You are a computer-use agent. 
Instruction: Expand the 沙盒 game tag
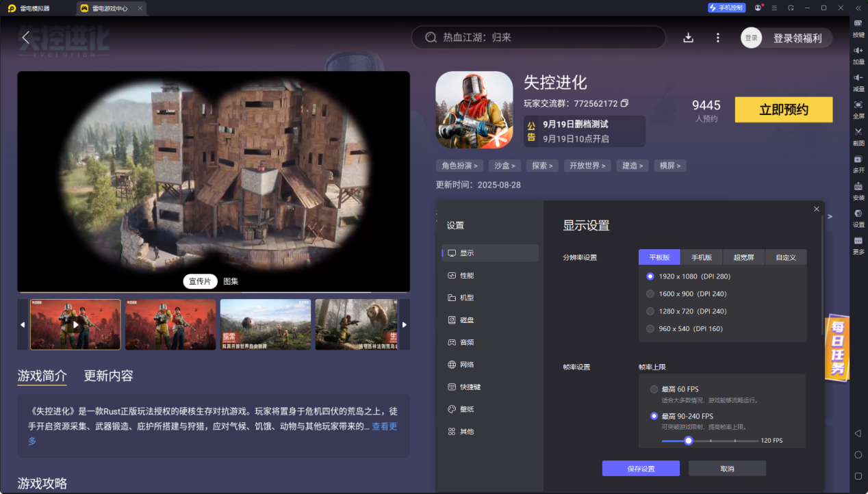click(505, 165)
